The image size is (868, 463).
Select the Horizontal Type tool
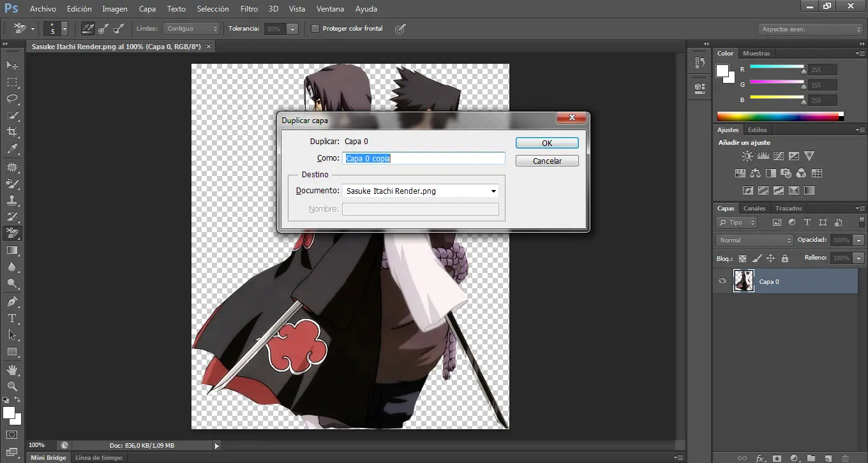tap(12, 318)
